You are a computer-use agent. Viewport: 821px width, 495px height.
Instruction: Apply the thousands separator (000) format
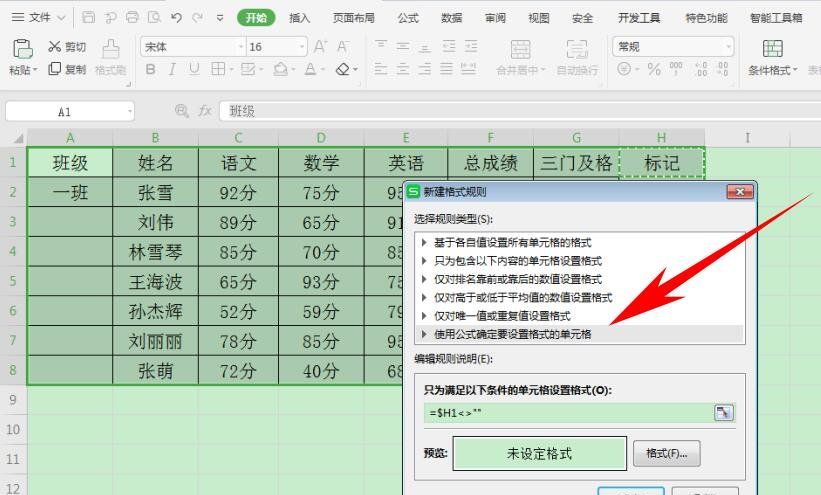(x=676, y=69)
